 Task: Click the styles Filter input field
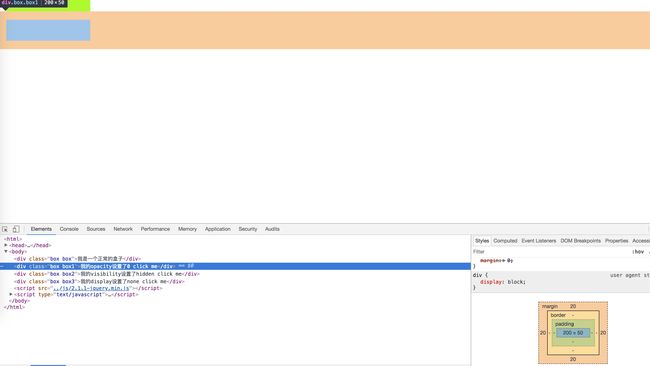pyautogui.click(x=549, y=252)
